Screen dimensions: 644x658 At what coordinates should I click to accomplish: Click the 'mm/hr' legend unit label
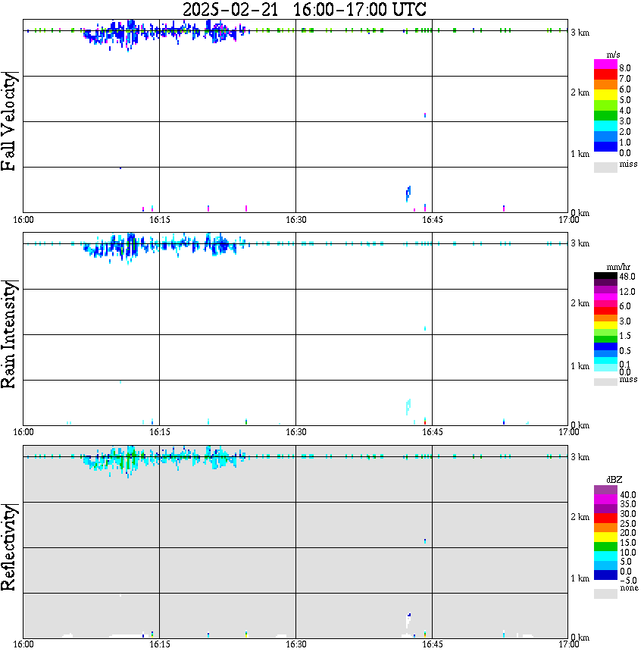(x=618, y=267)
